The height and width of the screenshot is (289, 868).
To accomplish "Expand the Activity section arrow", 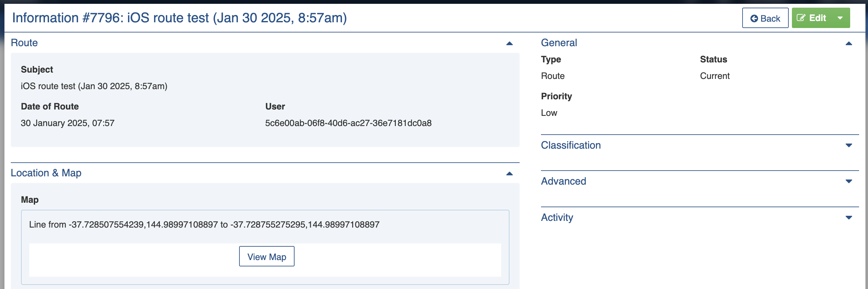I will click(x=849, y=218).
